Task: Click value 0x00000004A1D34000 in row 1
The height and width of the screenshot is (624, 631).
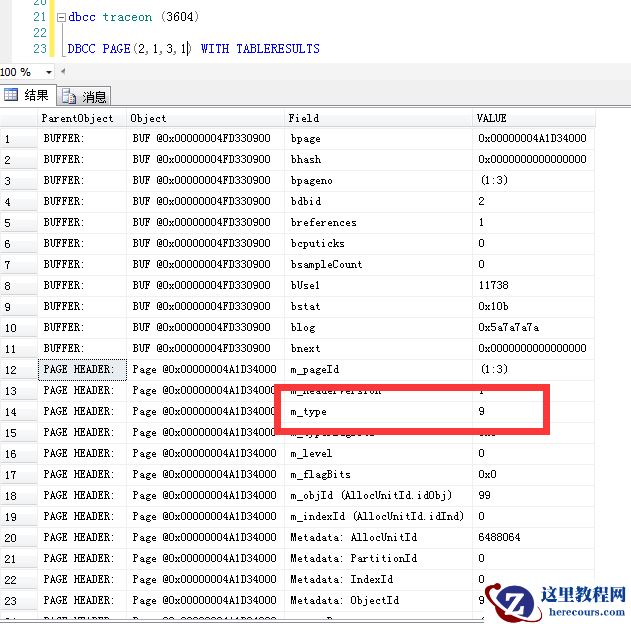Action: [x=533, y=139]
